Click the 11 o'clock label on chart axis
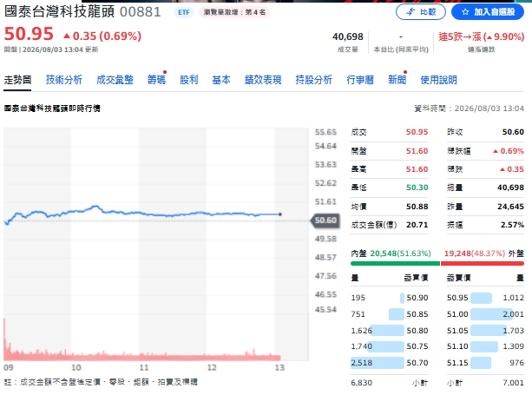Image resolution: width=532 pixels, height=395 pixels. (x=144, y=367)
